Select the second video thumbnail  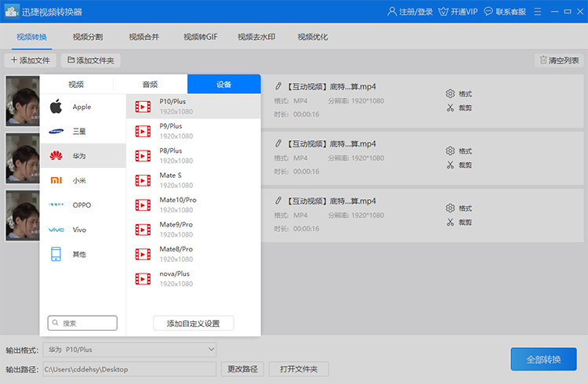[x=23, y=158]
